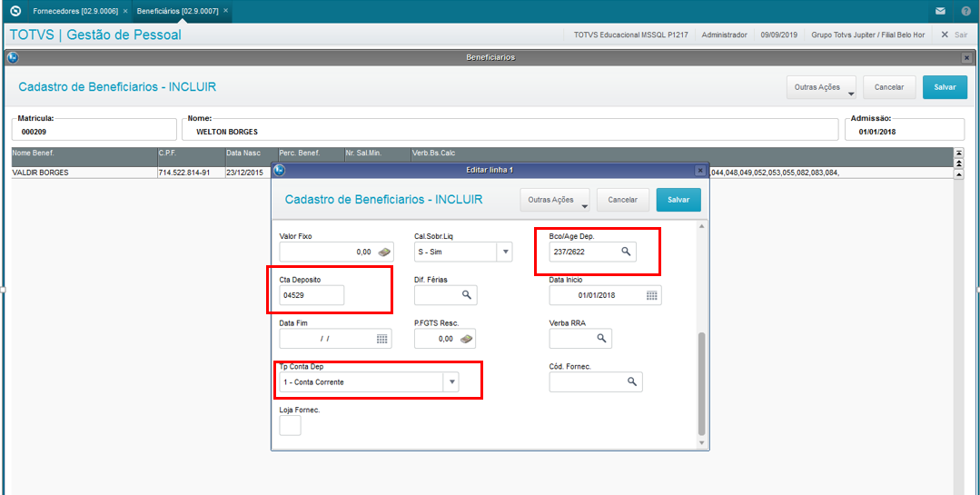Click money calculator icon in Valor Fixo
Viewport: 980px width, 495px height.
click(x=384, y=252)
